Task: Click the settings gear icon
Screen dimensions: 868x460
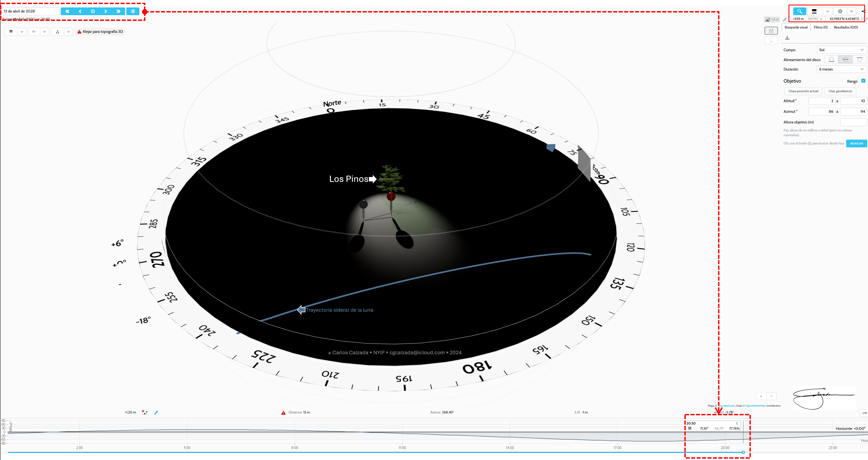Action: (x=840, y=11)
